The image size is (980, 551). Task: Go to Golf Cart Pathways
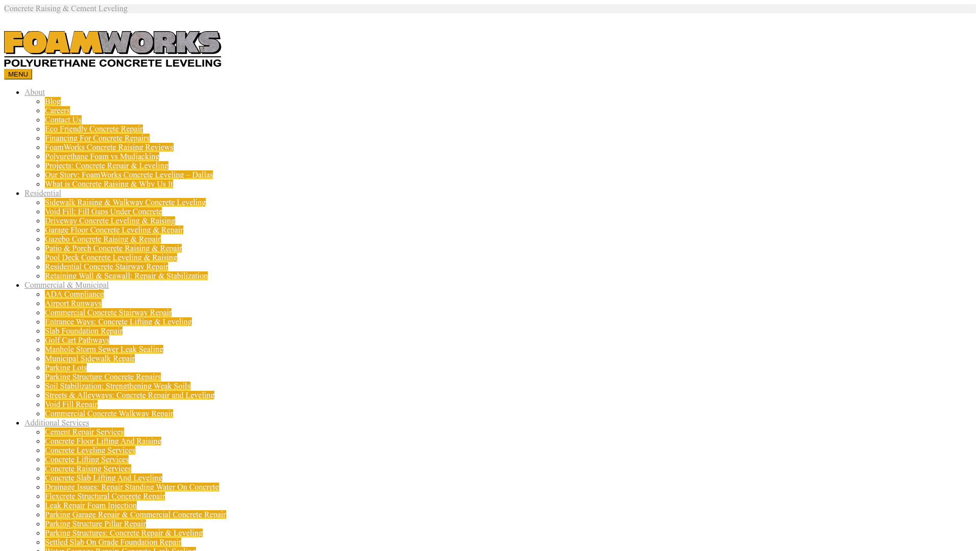pos(77,340)
